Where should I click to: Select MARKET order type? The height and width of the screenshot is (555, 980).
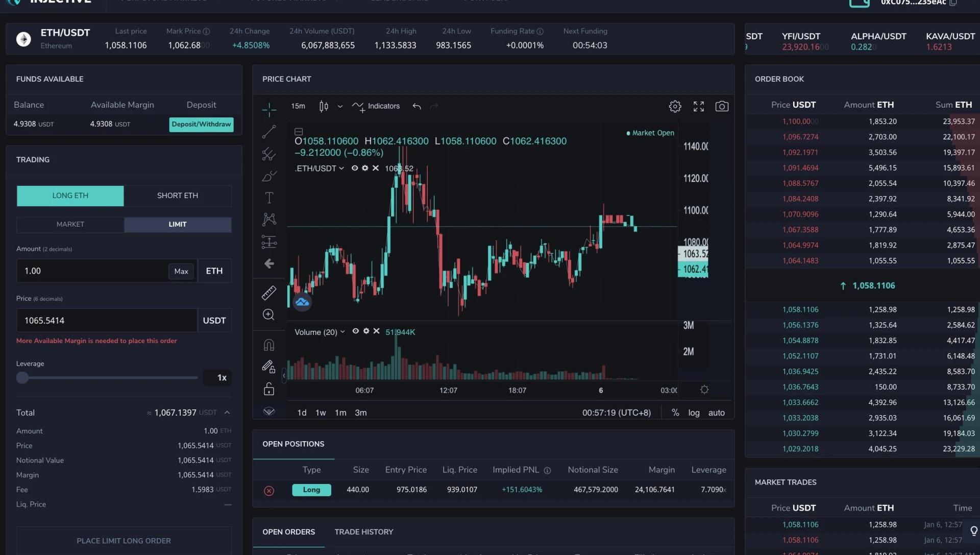pos(70,225)
